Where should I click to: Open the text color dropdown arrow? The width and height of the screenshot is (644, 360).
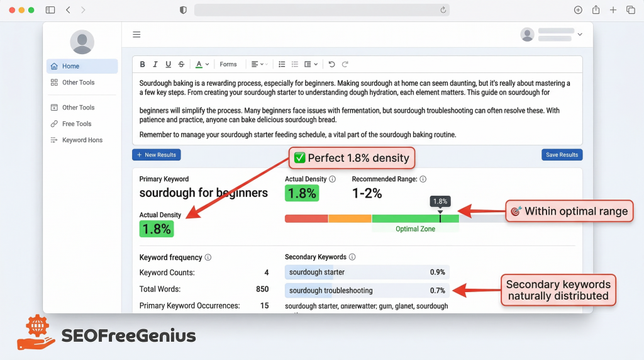[208, 65]
